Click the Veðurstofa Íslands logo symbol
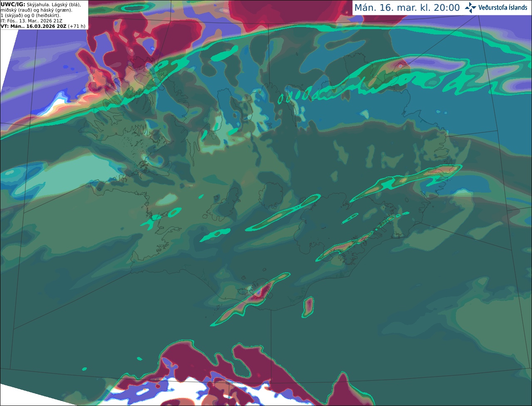Viewport: 532px width, 406px height. [470, 7]
